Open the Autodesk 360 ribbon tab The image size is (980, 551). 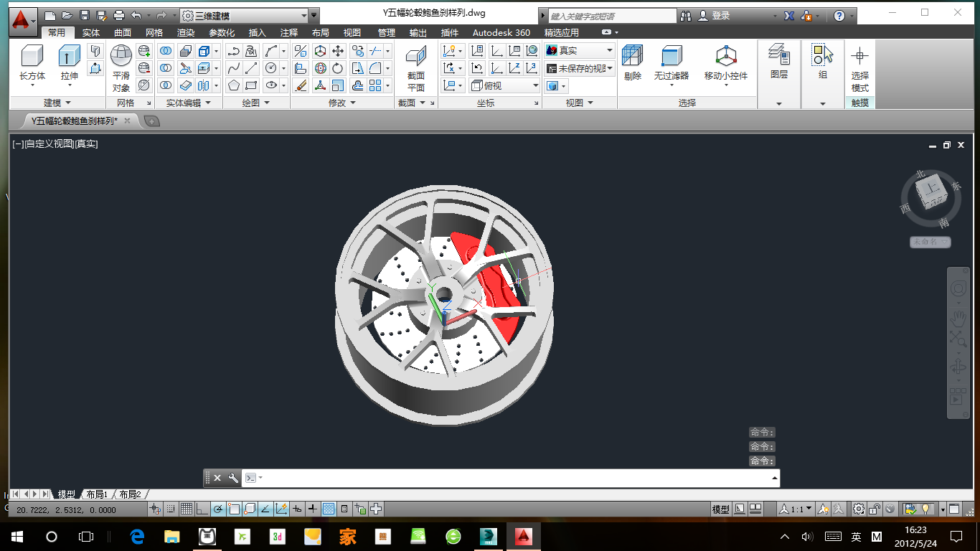pos(501,32)
